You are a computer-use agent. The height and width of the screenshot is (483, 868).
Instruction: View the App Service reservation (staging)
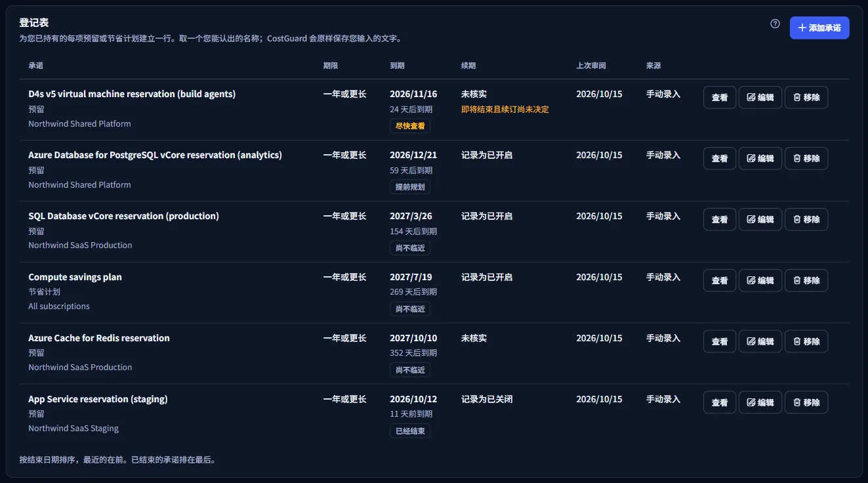click(x=720, y=402)
